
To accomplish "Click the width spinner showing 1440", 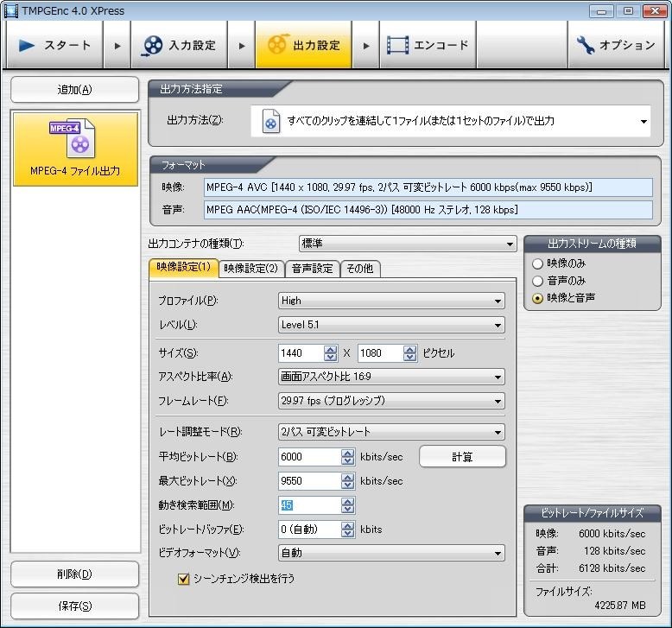I will [330, 353].
